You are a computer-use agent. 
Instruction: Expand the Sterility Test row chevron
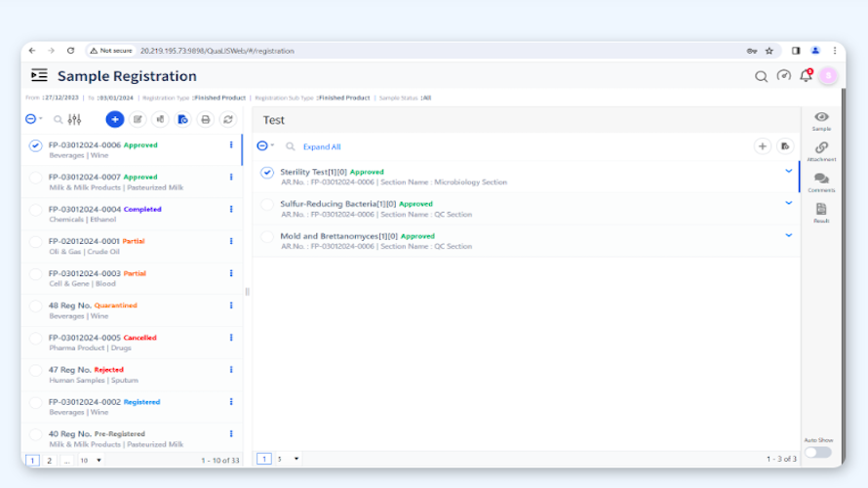click(x=789, y=172)
